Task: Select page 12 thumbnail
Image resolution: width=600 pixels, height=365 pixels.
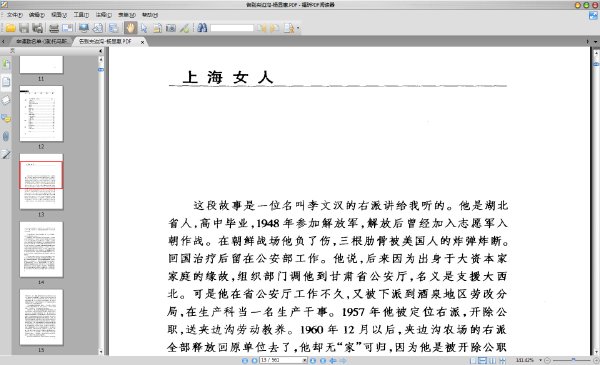Action: (41, 114)
